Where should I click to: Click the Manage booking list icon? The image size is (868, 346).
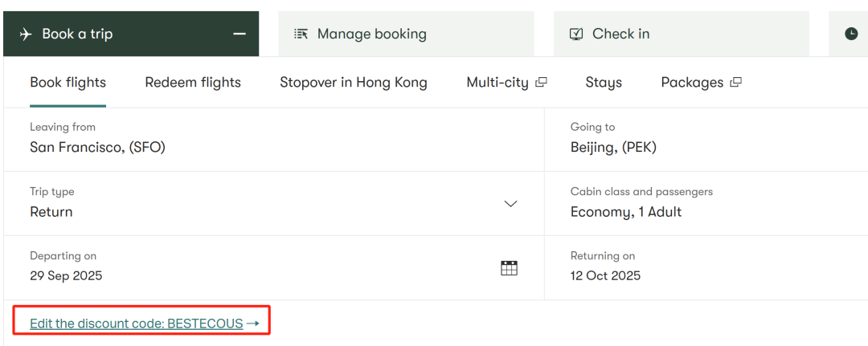tap(301, 34)
